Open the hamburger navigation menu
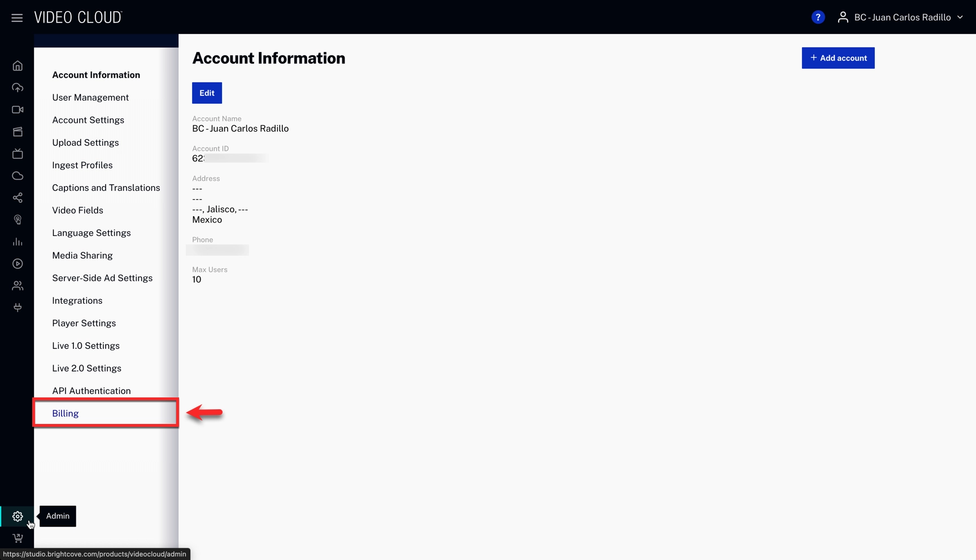Viewport: 976px width, 560px height. 17,17
